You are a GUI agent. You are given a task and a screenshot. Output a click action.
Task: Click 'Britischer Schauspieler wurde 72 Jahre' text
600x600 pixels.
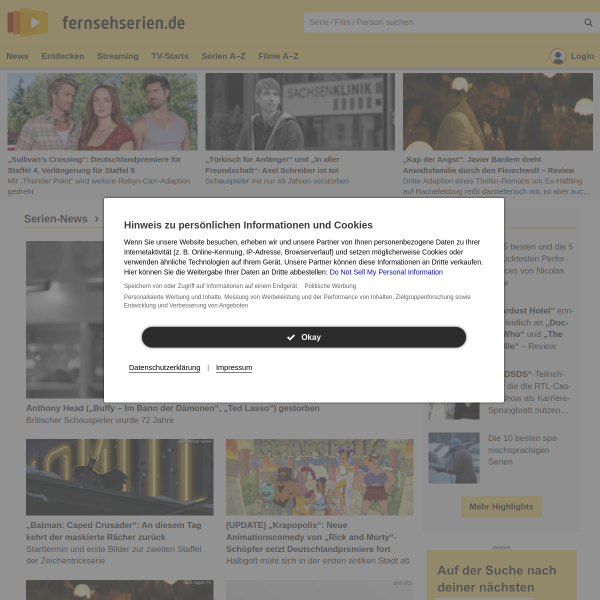pyautogui.click(x=100, y=420)
